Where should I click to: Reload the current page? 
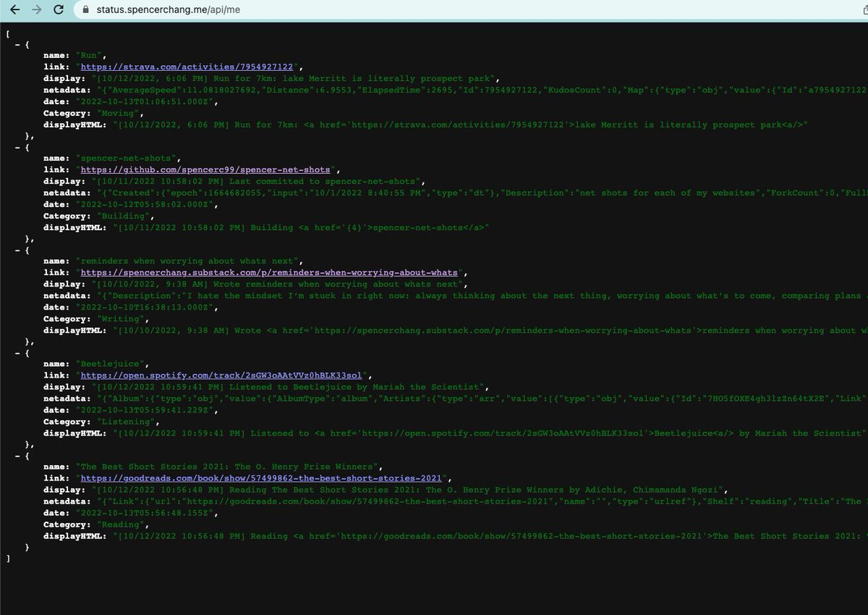[59, 10]
